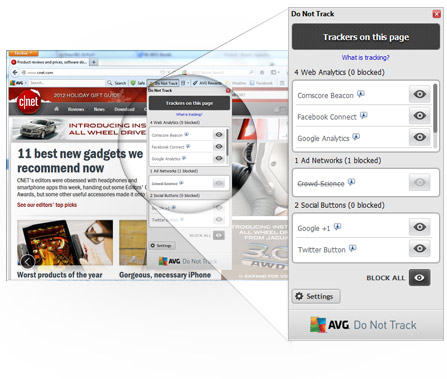Click info icon next to Google +1
The width and height of the screenshot is (447, 379).
(x=337, y=227)
